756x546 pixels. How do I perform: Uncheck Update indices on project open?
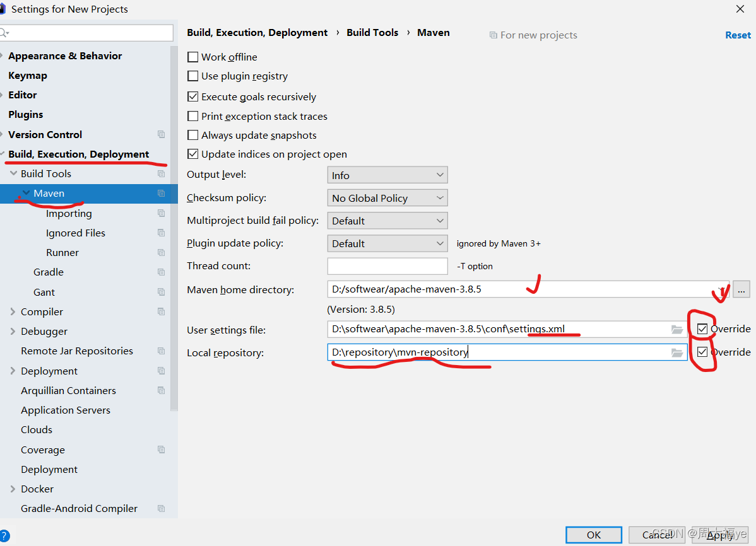(193, 154)
